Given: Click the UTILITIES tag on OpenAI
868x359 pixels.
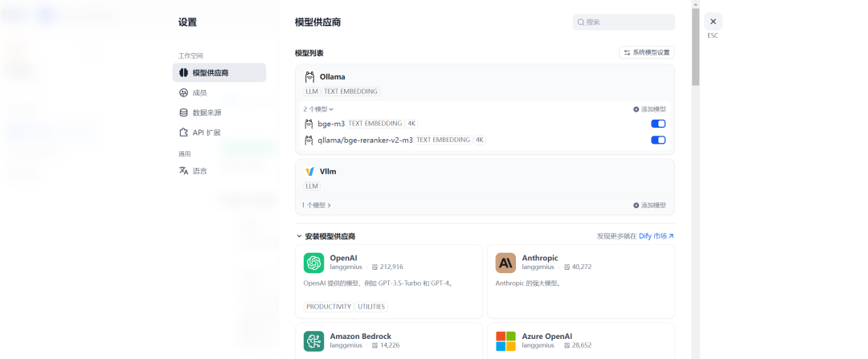Looking at the screenshot, I should pos(371,307).
